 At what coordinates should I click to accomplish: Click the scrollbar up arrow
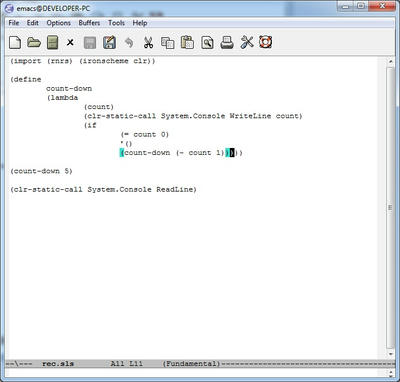[390, 62]
